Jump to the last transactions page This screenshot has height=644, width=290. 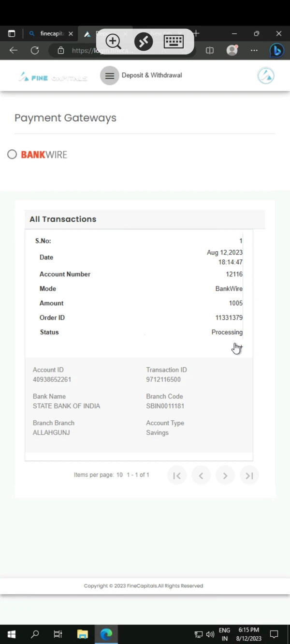pos(249,476)
